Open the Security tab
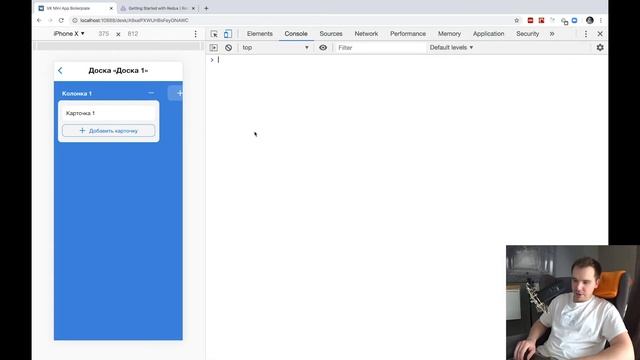640x360 pixels. click(527, 34)
